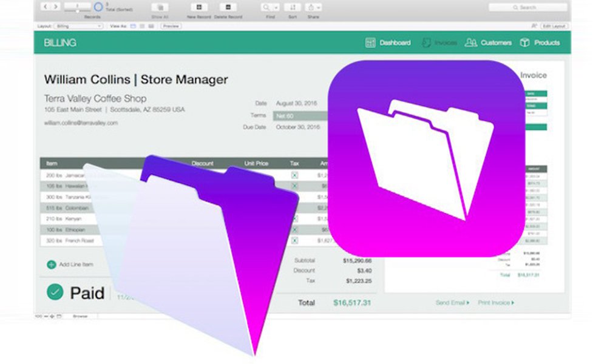Click the Date field August 30, 2016
Image resolution: width=607 pixels, height=364 pixels.
click(x=297, y=103)
